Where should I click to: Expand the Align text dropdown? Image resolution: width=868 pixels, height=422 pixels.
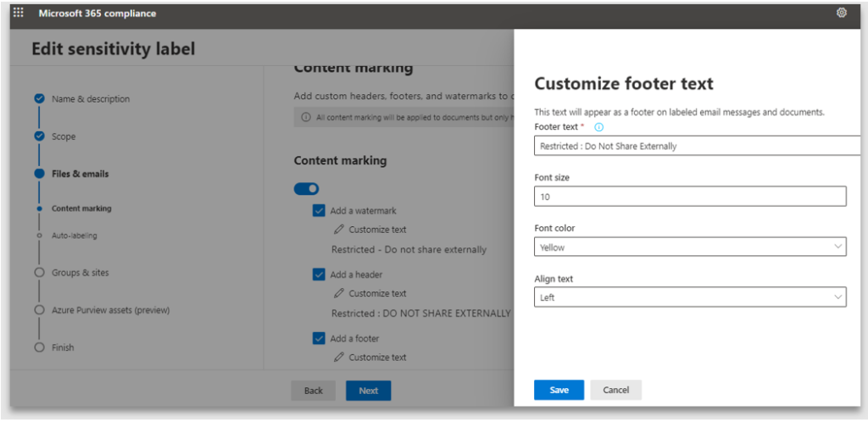[690, 297]
